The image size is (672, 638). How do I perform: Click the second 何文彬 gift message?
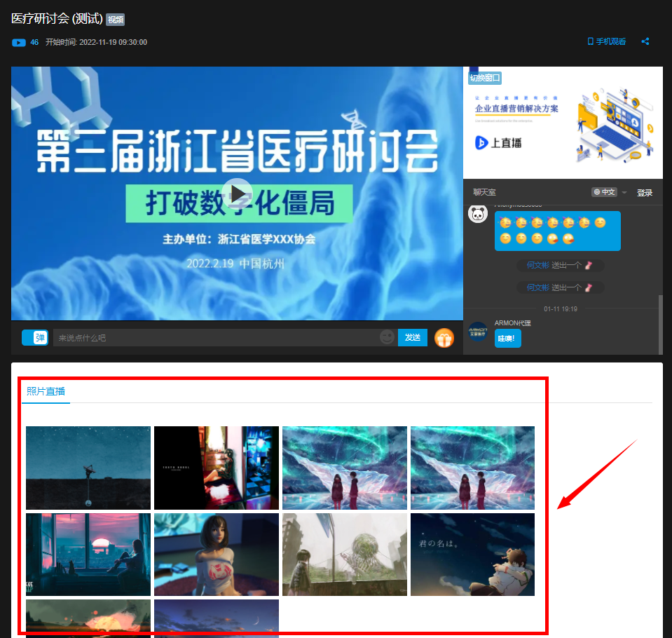(560, 287)
